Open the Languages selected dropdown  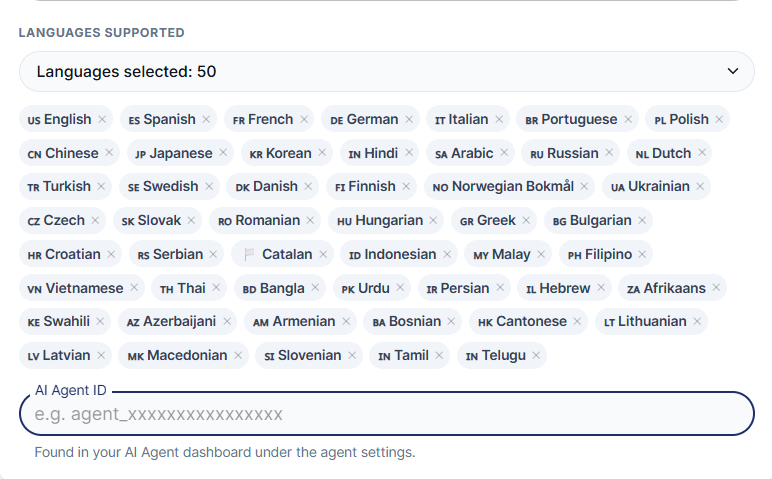(386, 71)
